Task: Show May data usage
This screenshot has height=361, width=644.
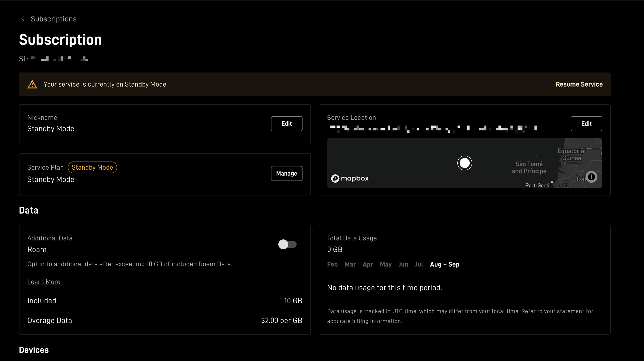Action: pos(386,264)
